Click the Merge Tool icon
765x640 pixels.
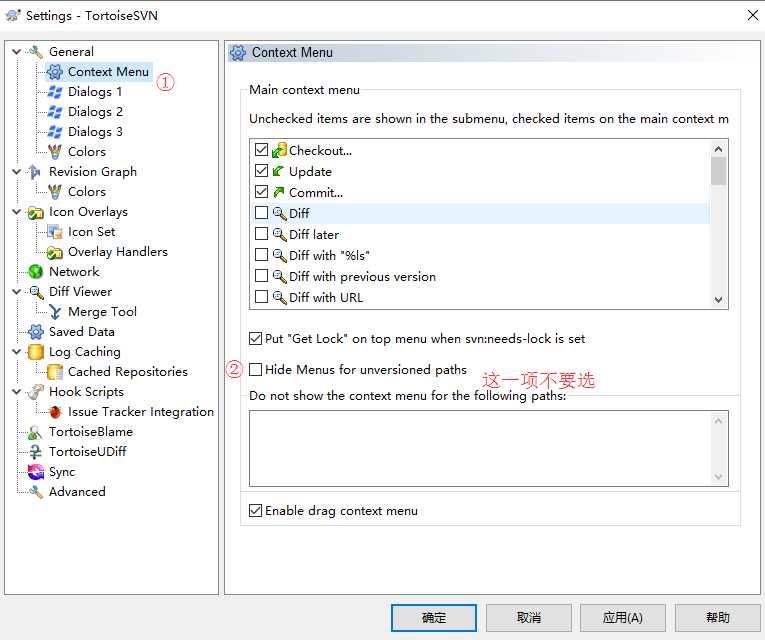[x=55, y=312]
